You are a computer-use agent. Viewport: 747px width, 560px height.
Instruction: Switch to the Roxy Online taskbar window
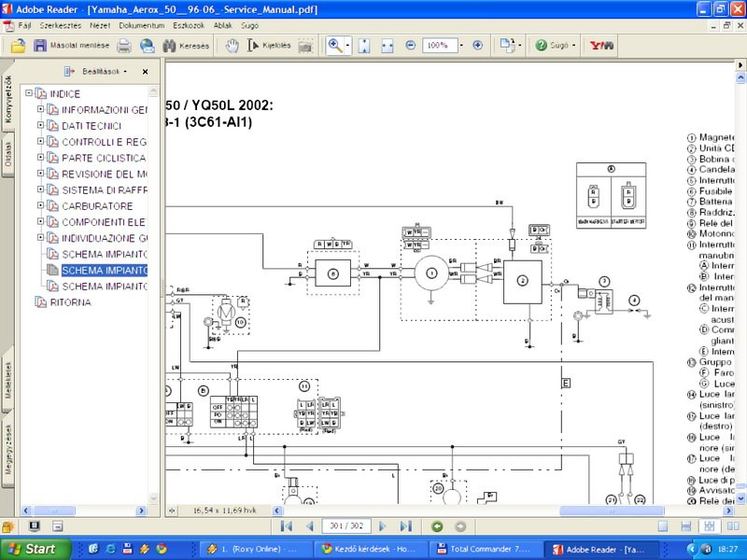tap(255, 549)
